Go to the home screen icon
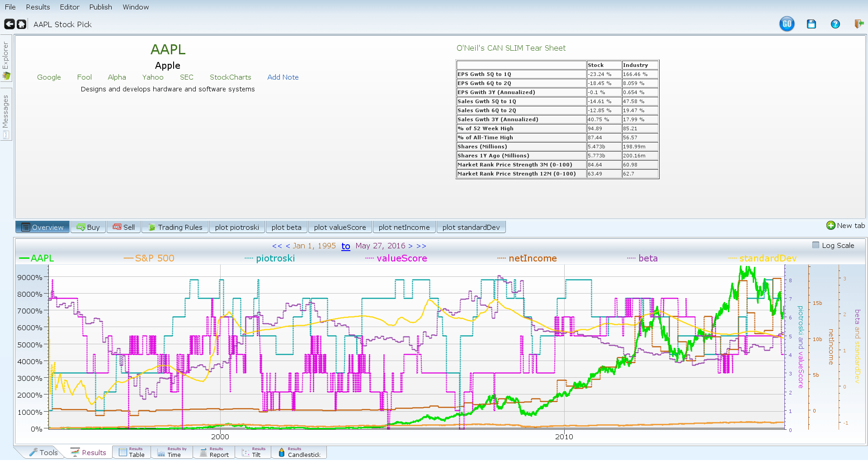This screenshot has height=470, width=868. 21,24
